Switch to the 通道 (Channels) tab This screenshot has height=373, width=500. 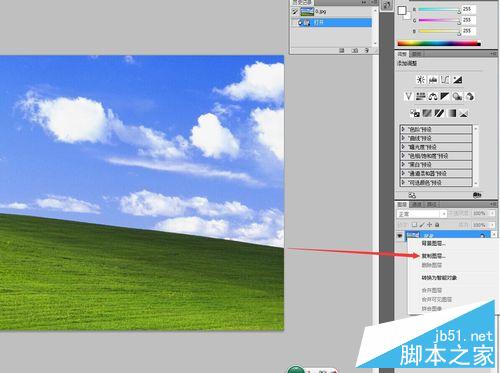point(417,204)
